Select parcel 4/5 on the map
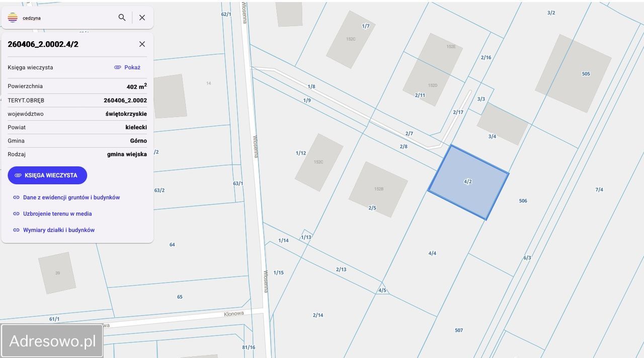This screenshot has height=358, width=644. coord(383,290)
